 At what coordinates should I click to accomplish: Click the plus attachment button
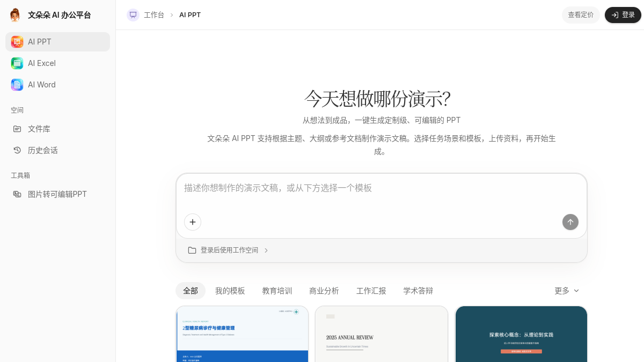(x=193, y=222)
